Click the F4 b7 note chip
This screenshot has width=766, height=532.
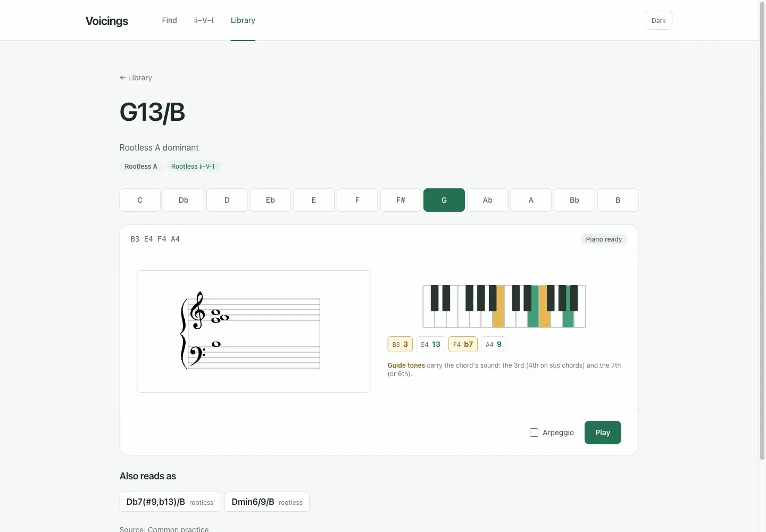[463, 344]
